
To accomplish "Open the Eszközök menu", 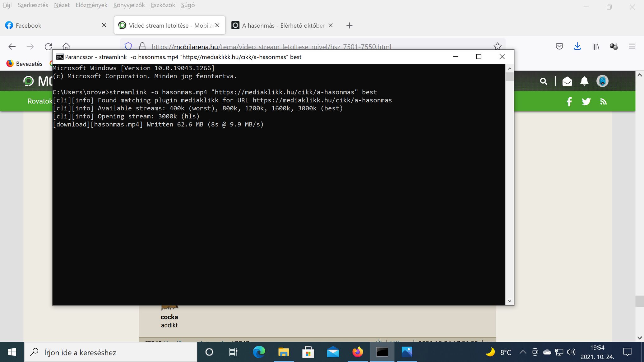I will pyautogui.click(x=163, y=5).
